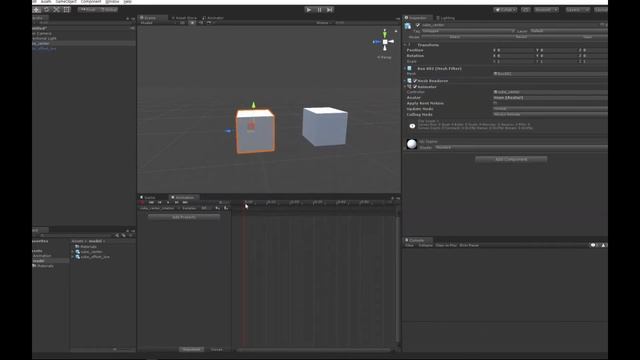Select the Main Camera in the Hierarchy
Screen dimensions: 640x360
[x=42, y=33]
